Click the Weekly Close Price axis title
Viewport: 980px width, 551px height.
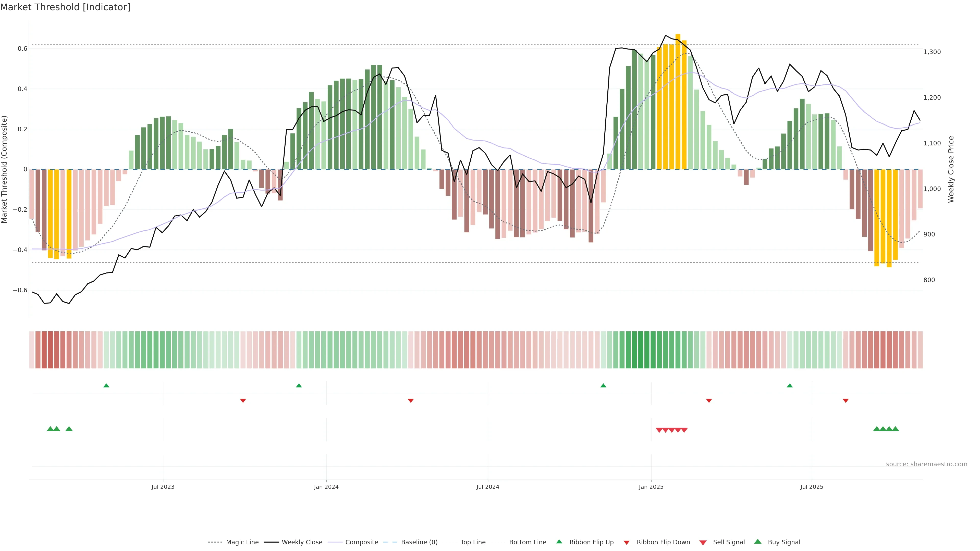[951, 169]
